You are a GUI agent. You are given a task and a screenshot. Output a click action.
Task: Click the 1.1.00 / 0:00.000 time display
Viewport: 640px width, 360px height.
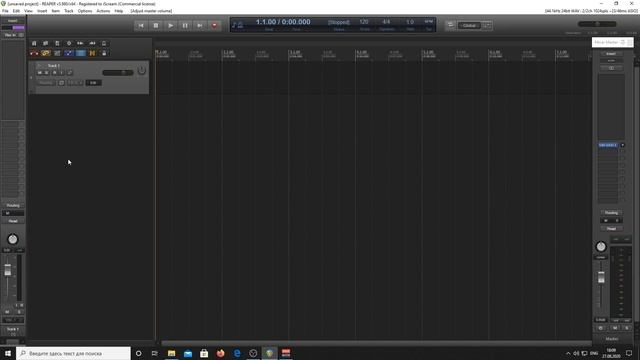(283, 22)
